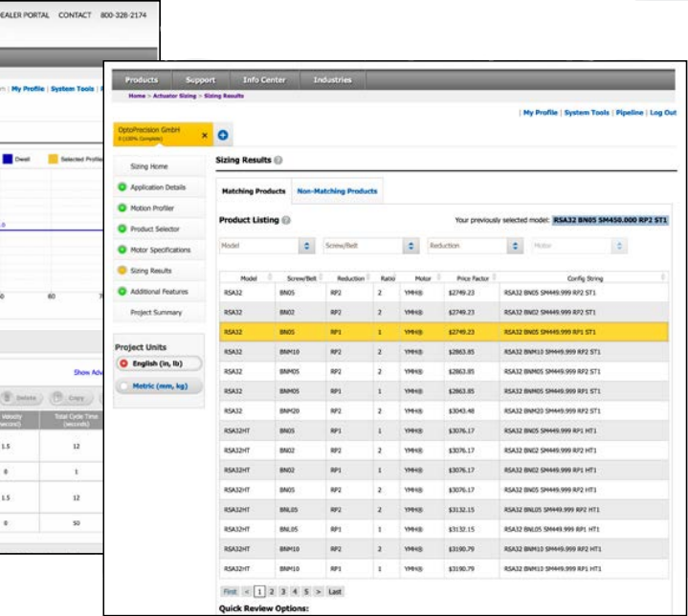The height and width of the screenshot is (616, 688).
Task: Go to page 3 of results
Action: coord(282,592)
